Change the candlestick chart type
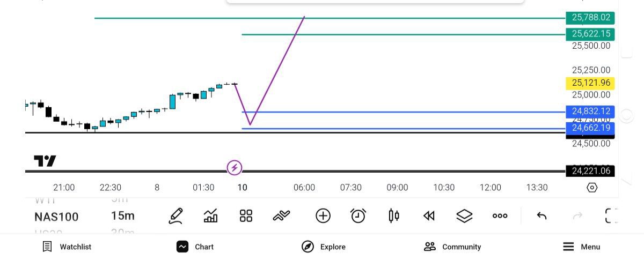The image size is (644, 260). (394, 216)
